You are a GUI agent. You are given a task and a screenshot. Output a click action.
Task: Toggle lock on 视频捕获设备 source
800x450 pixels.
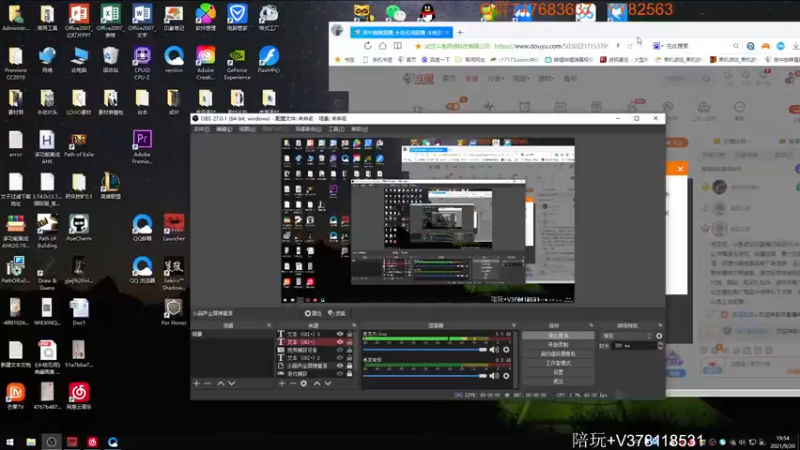point(349,350)
